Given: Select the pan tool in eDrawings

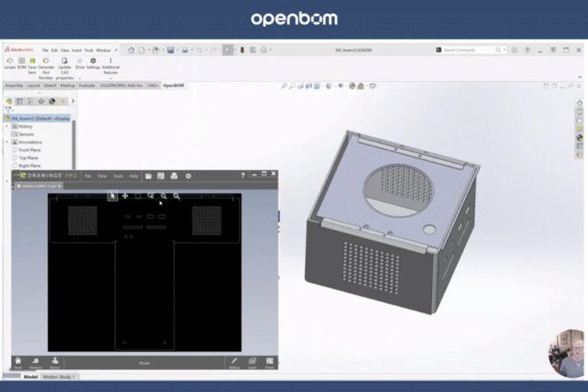Looking at the screenshot, I should pos(125,196).
